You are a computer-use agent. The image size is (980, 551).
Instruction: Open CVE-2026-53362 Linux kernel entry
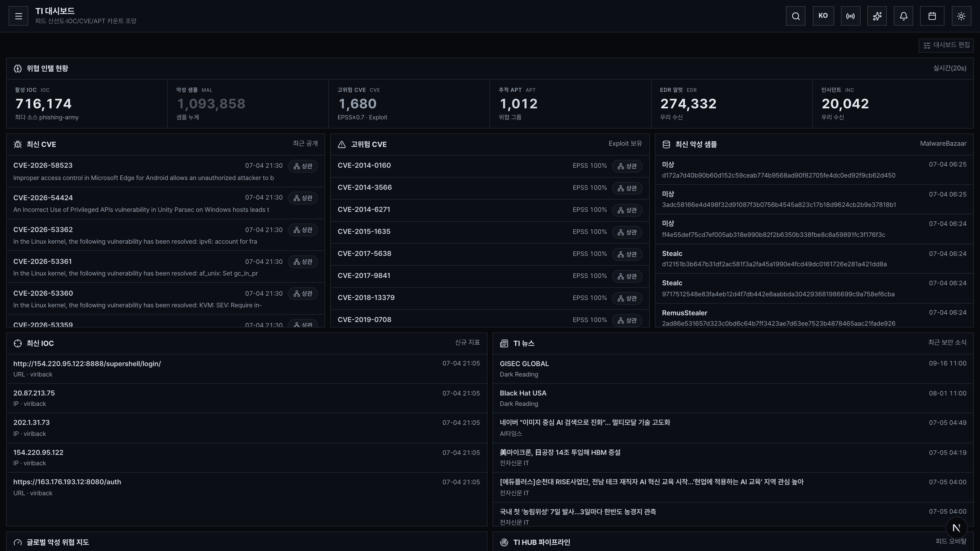165,235
